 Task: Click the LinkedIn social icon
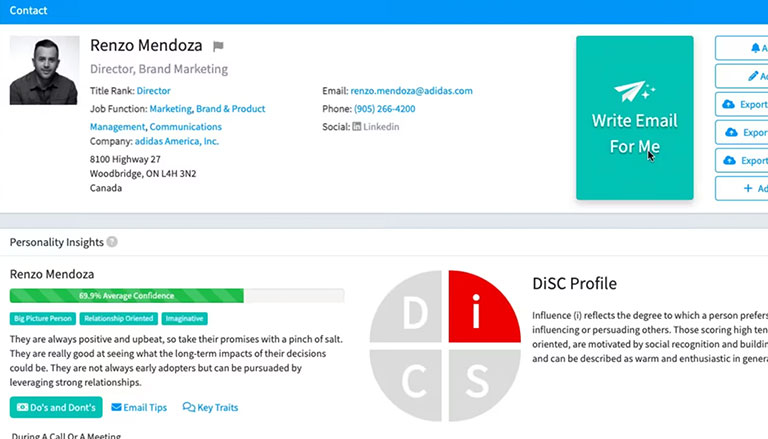pos(357,126)
